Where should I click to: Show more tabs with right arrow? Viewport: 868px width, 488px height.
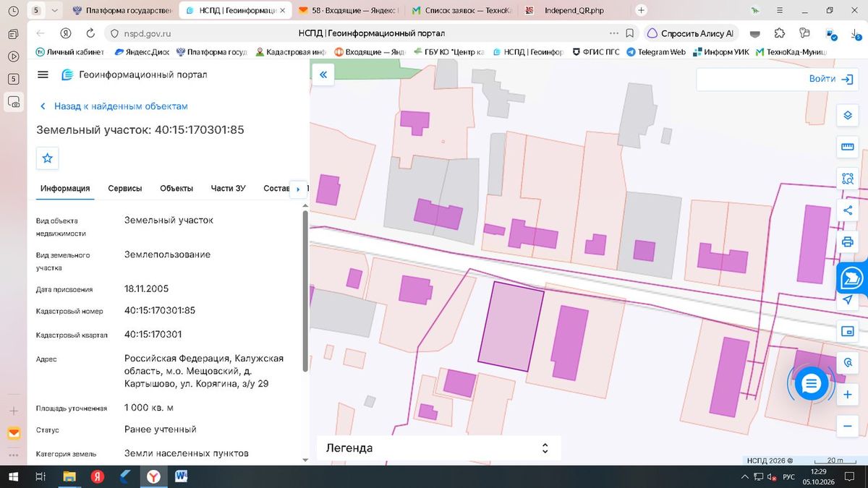[x=298, y=189]
